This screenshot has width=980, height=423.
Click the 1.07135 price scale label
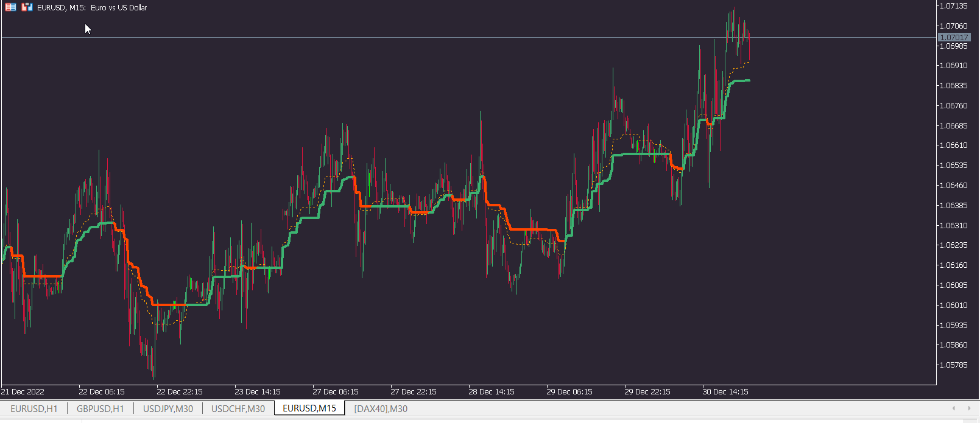954,6
